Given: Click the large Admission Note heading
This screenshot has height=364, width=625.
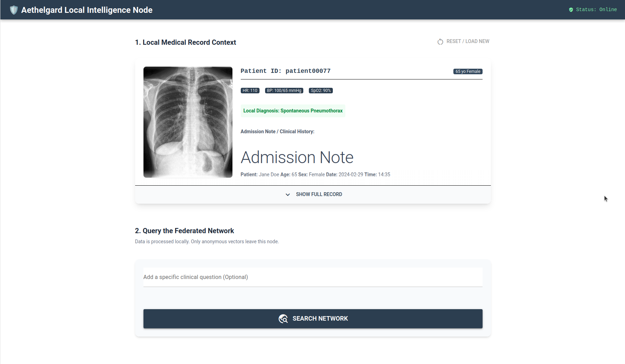Looking at the screenshot, I should coord(297,157).
